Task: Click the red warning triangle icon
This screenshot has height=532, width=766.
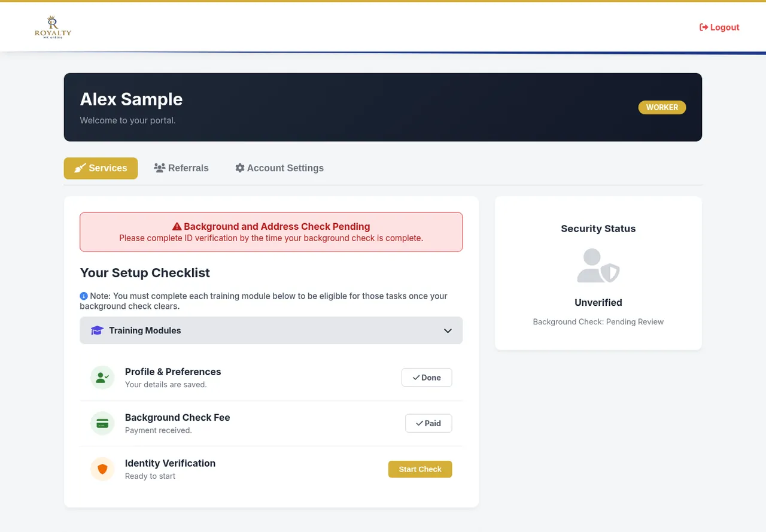Action: [x=177, y=227]
